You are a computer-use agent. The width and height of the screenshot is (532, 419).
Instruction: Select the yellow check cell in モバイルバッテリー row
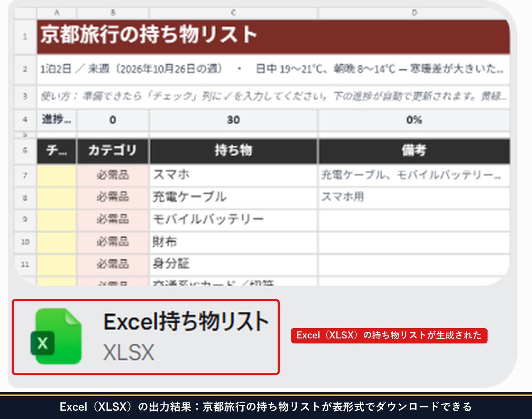57,220
